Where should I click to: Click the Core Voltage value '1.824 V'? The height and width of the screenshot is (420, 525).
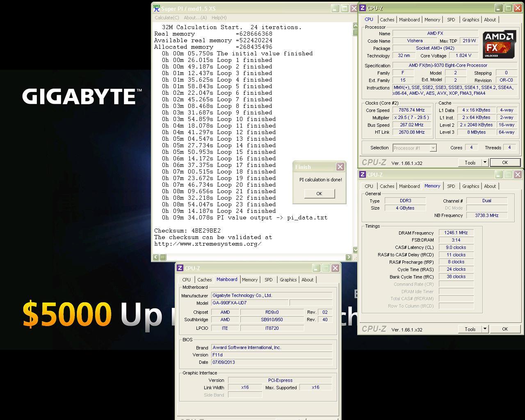coord(463,55)
